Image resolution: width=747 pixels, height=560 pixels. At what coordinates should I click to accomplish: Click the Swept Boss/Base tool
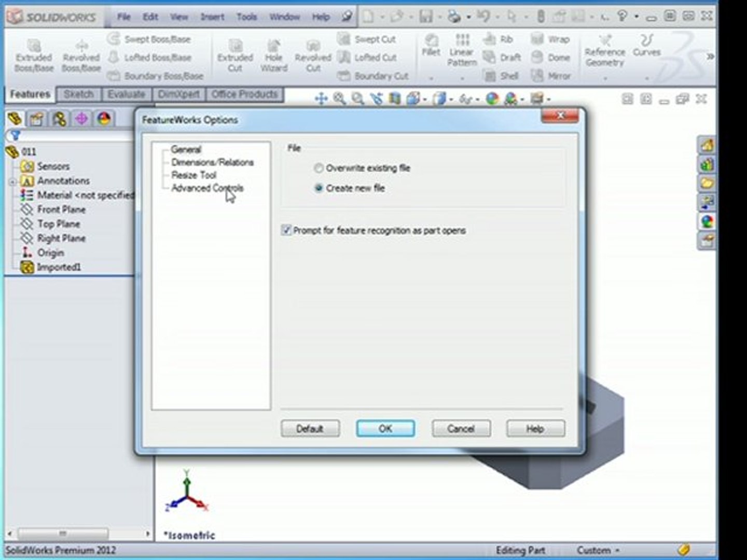point(149,39)
